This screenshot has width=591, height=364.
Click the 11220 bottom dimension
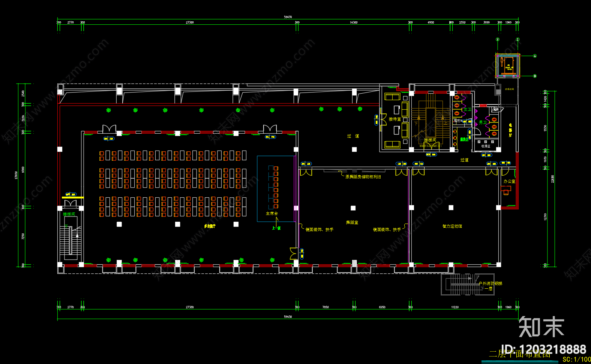click(455, 307)
